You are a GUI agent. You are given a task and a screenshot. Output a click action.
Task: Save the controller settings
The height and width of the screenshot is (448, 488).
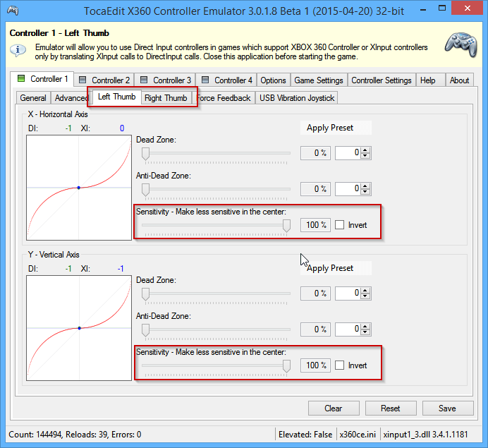[448, 408]
